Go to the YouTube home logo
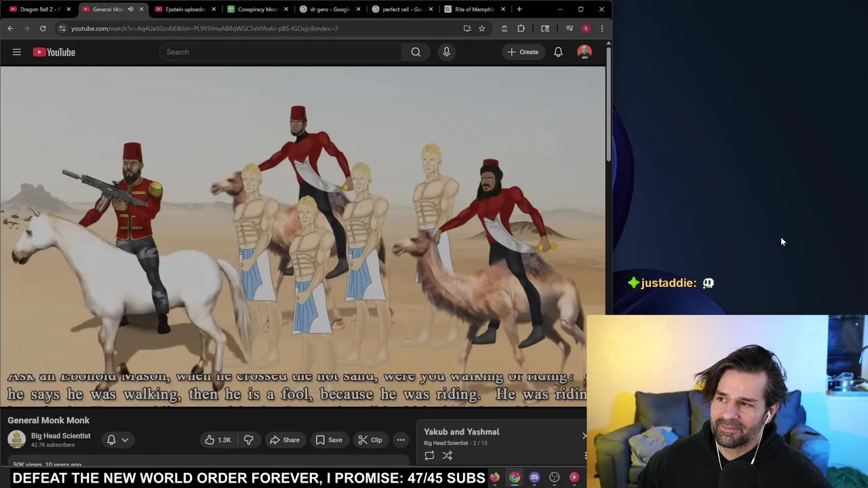This screenshot has width=868, height=488. 54,52
